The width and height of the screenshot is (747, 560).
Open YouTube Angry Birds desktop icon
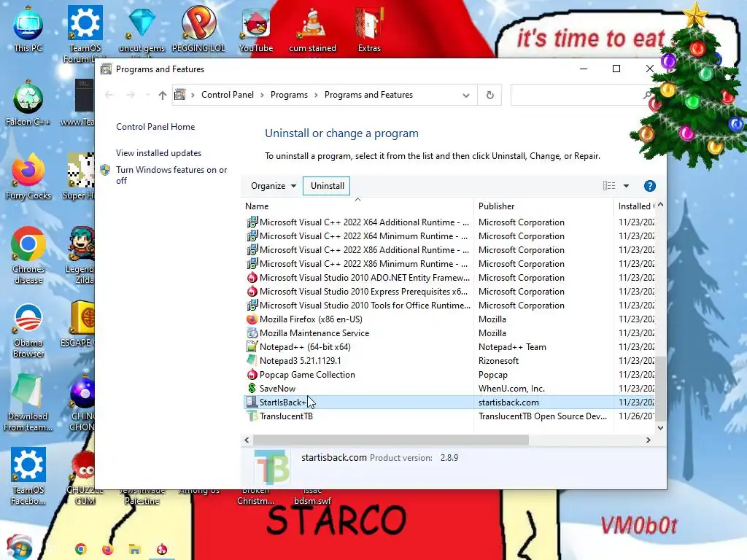click(x=256, y=28)
